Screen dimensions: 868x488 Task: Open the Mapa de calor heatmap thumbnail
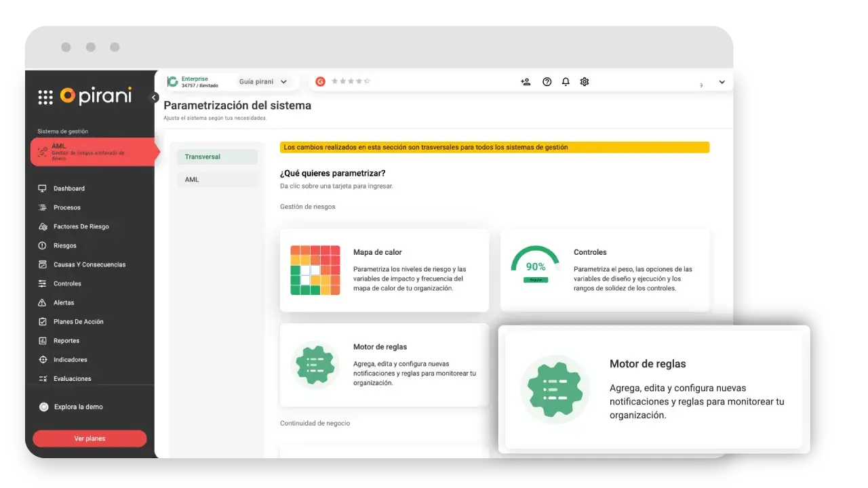coord(315,270)
